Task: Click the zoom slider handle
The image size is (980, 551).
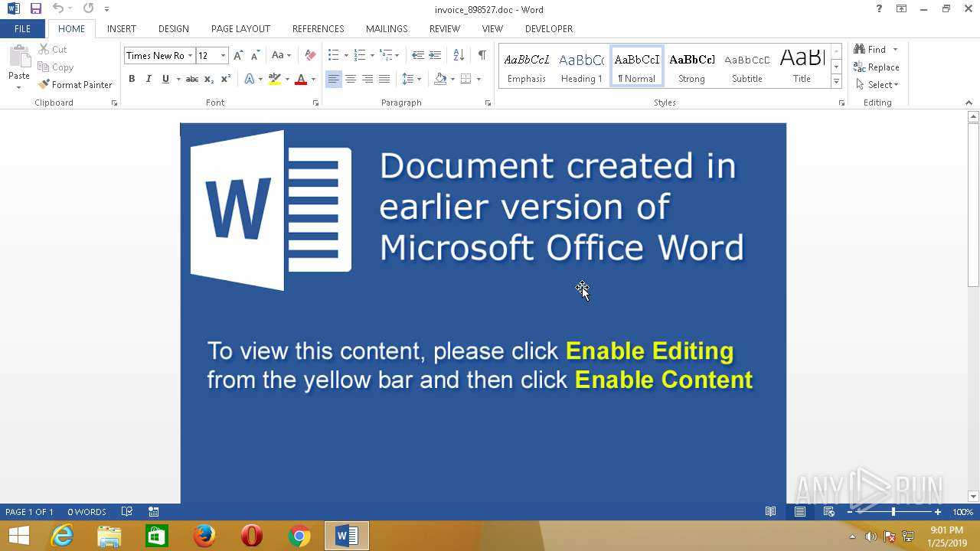Action: [x=893, y=512]
